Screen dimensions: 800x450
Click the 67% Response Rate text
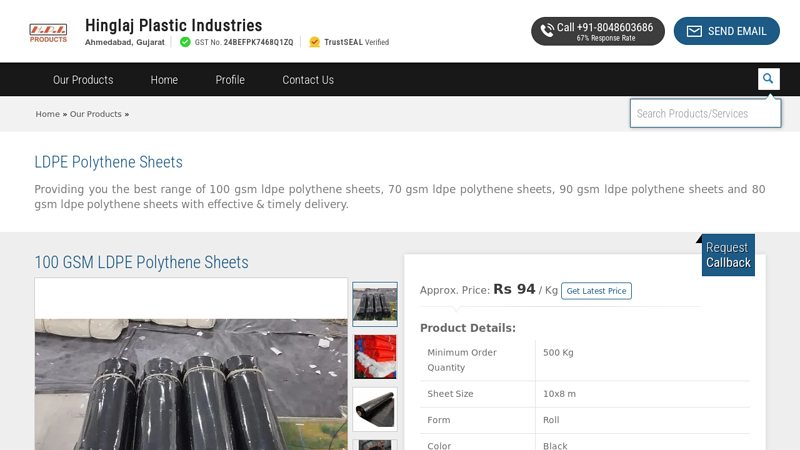(606, 38)
